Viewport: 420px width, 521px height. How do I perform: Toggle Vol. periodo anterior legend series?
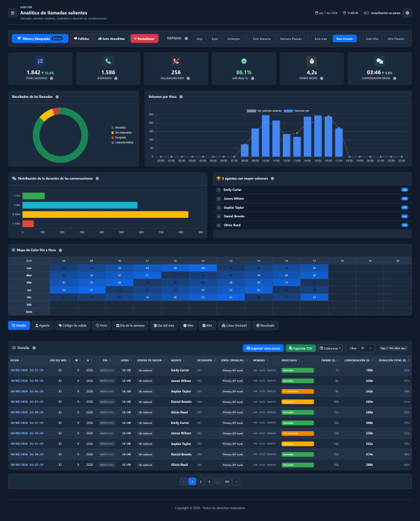point(264,111)
